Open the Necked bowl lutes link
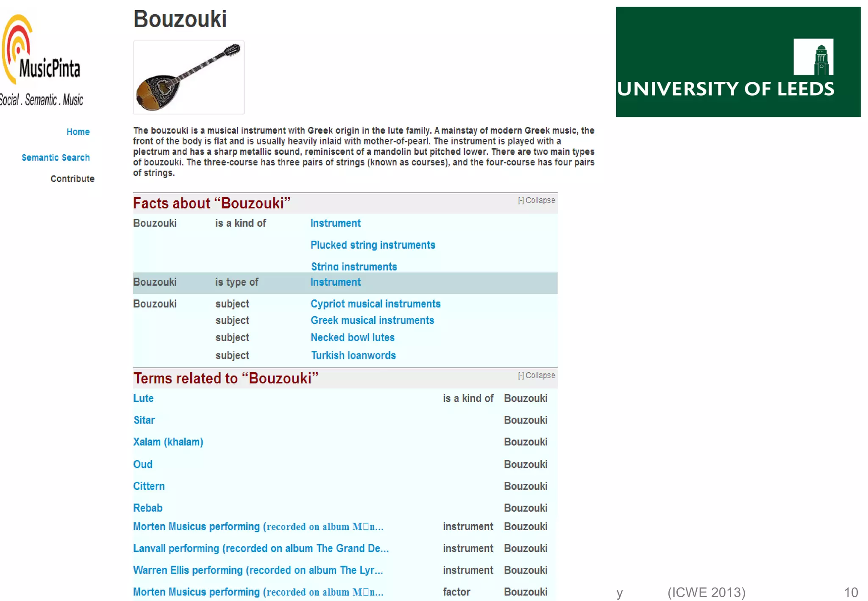Image resolution: width=868 pixels, height=601 pixels. click(x=352, y=338)
